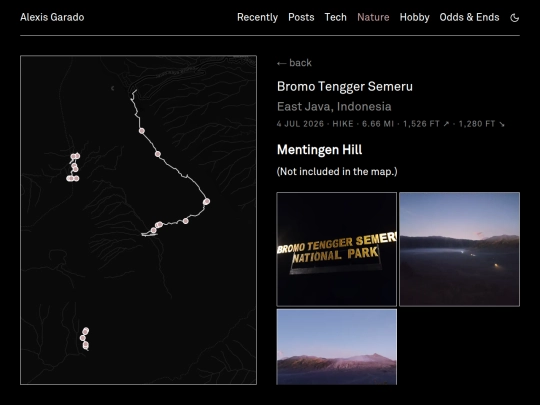Click the '(Not included in the map.)' note
Viewport: 540px width, 405px height.
(x=337, y=172)
